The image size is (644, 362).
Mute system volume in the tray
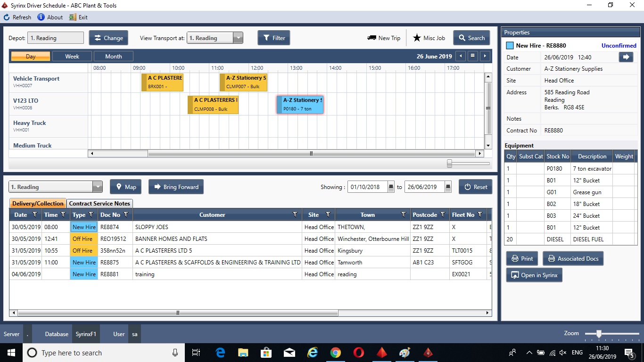pos(562,352)
